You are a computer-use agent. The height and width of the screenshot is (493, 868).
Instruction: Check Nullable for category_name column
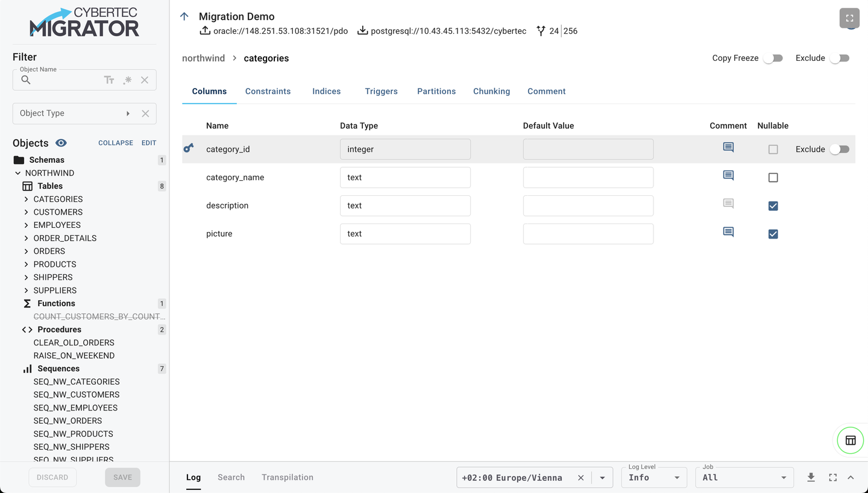(x=773, y=178)
